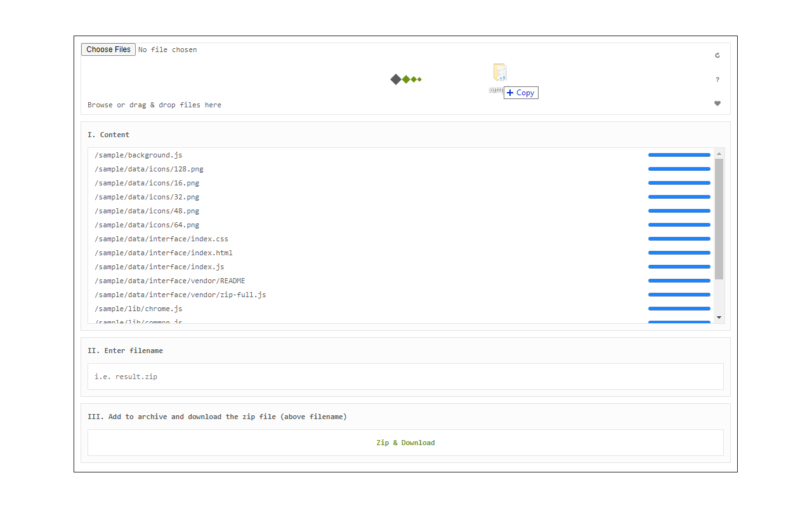Click progress bar for /sample/data/interface/index.css

tap(679, 239)
